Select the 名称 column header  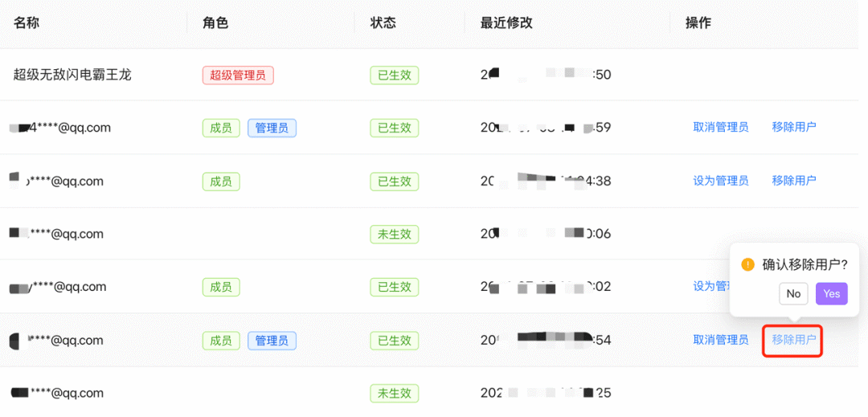pos(27,22)
